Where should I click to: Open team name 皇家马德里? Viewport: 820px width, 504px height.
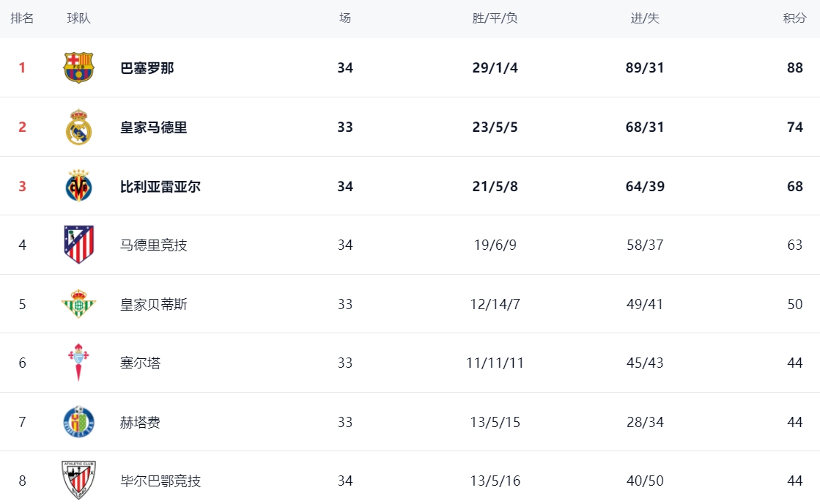click(x=154, y=127)
